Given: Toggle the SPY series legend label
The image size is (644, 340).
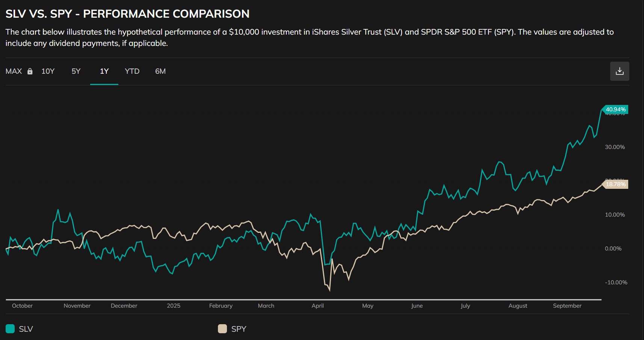Looking at the screenshot, I should point(239,329).
